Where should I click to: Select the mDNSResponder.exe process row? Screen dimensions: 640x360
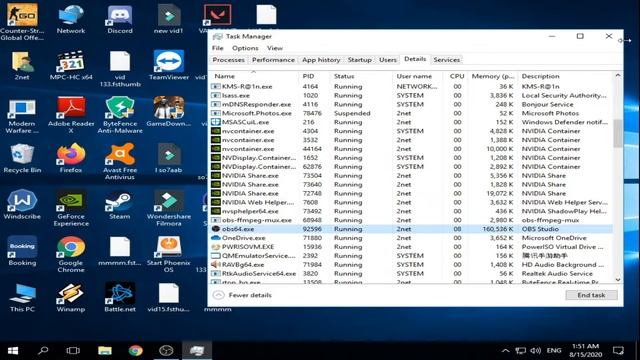click(x=411, y=104)
